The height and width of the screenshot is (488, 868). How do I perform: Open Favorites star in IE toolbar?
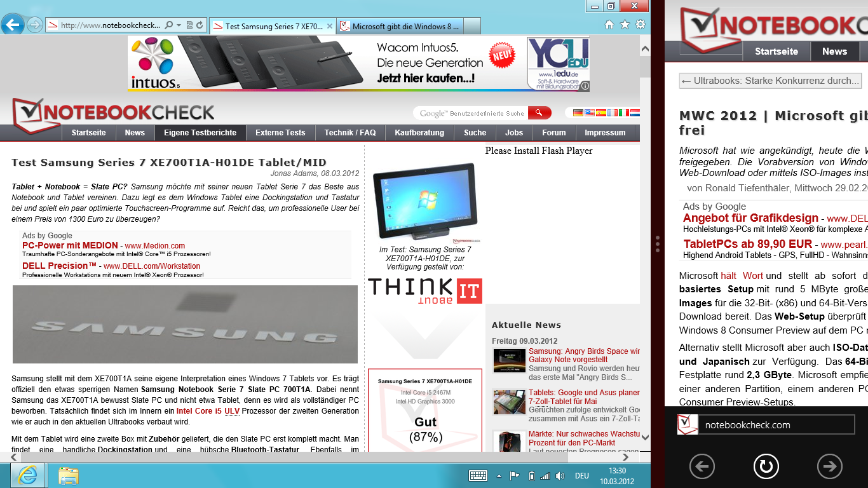pyautogui.click(x=625, y=25)
